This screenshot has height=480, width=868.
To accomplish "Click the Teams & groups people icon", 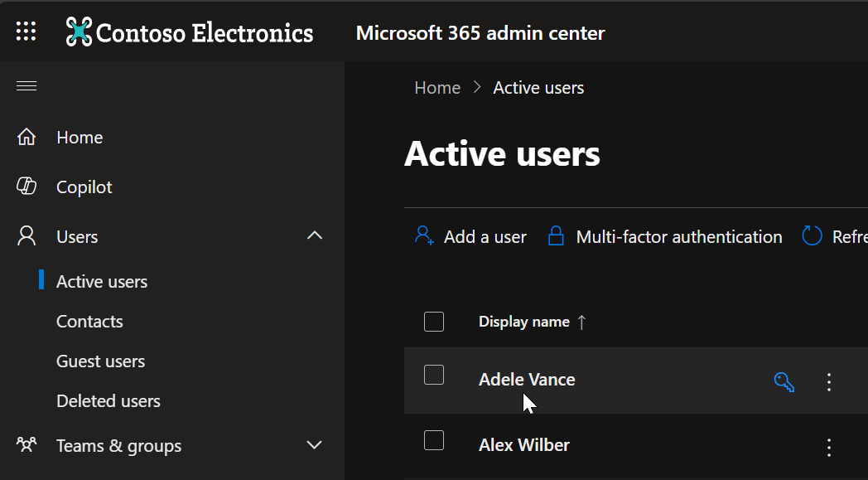I will pos(26,444).
